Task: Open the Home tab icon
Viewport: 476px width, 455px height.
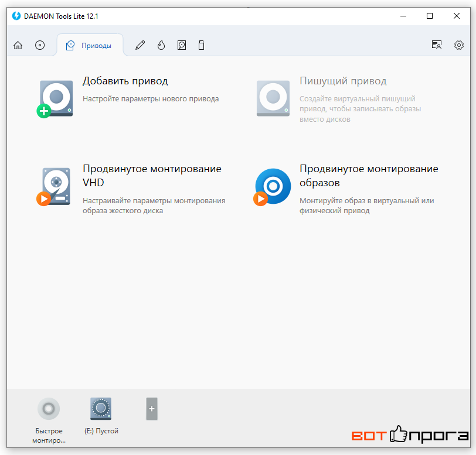Action: (18, 45)
